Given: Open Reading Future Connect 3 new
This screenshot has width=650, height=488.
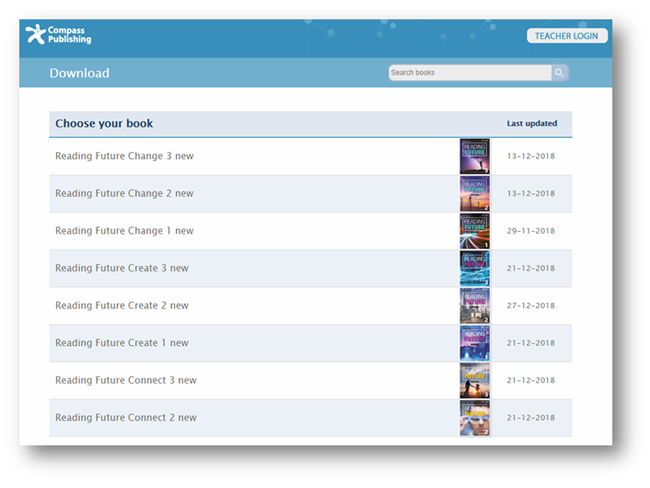Looking at the screenshot, I should pos(126,380).
